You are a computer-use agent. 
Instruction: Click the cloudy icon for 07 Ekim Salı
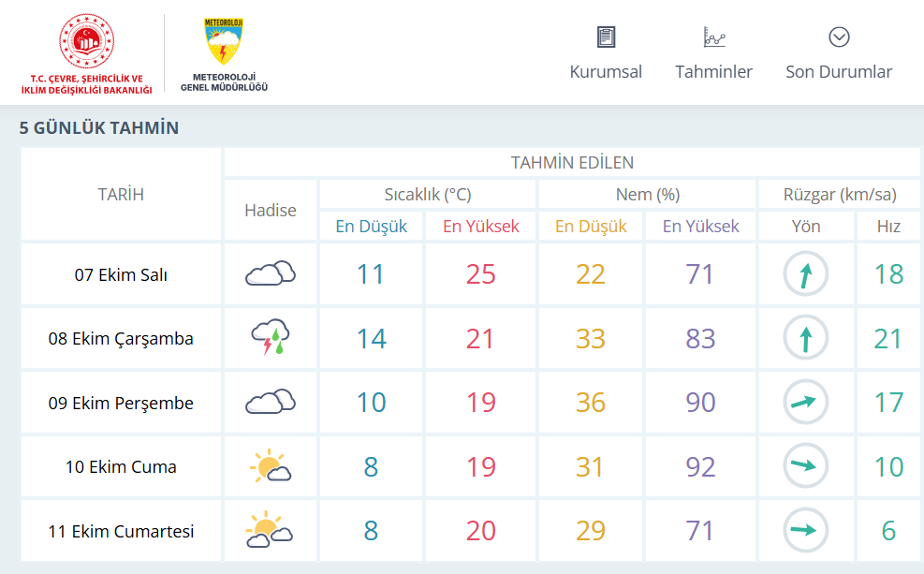point(271,273)
